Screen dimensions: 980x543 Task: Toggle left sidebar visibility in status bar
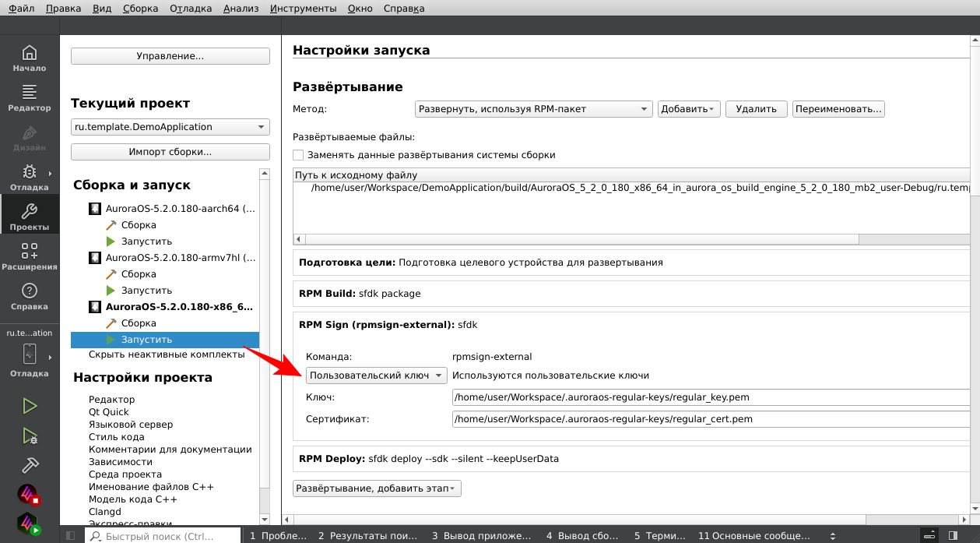click(70, 536)
